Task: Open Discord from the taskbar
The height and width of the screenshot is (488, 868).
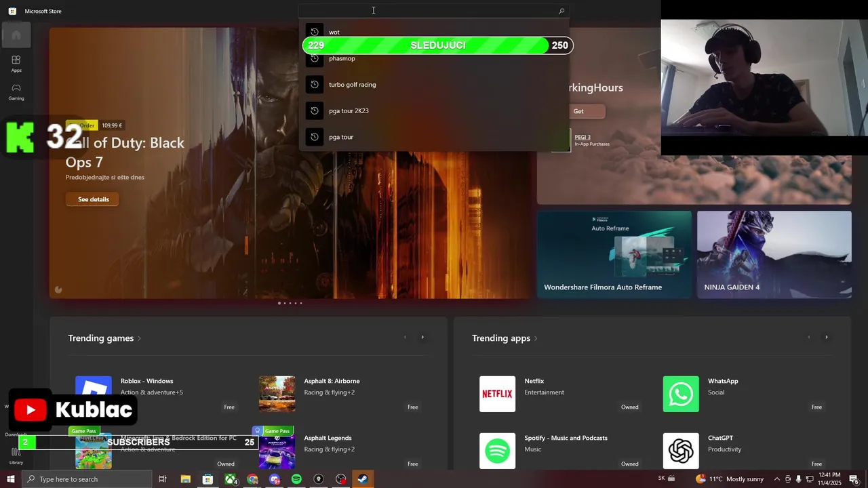Action: pyautogui.click(x=274, y=479)
